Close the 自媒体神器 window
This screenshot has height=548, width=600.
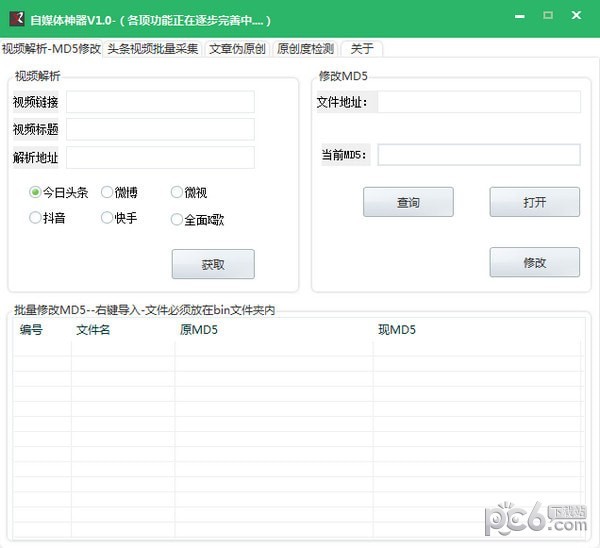coord(576,15)
